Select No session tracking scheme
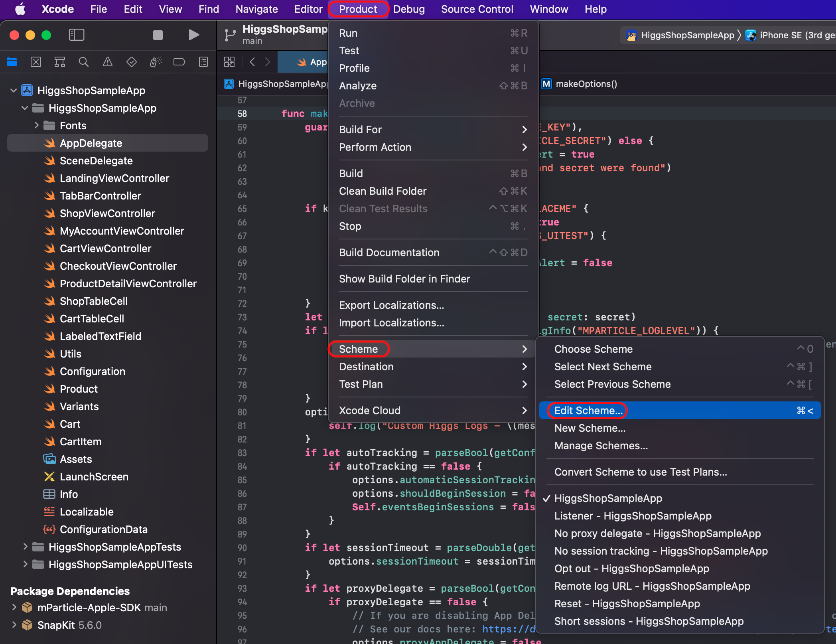836x644 pixels. pyautogui.click(x=680, y=551)
